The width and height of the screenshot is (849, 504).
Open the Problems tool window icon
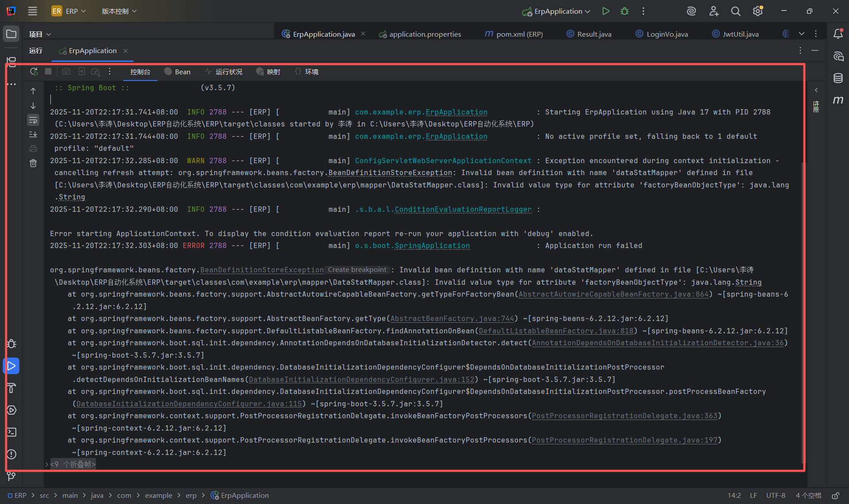pyautogui.click(x=11, y=454)
